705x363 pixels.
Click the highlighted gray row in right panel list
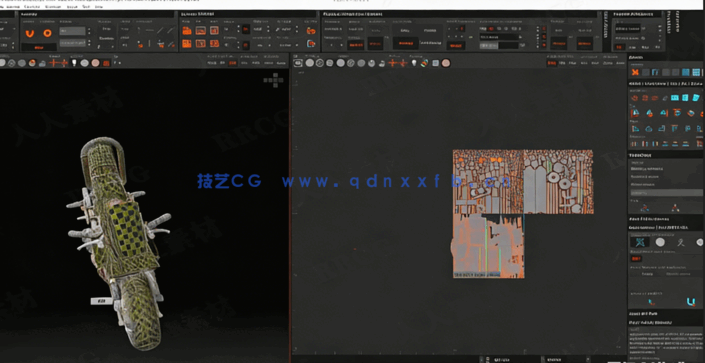pyautogui.click(x=666, y=193)
